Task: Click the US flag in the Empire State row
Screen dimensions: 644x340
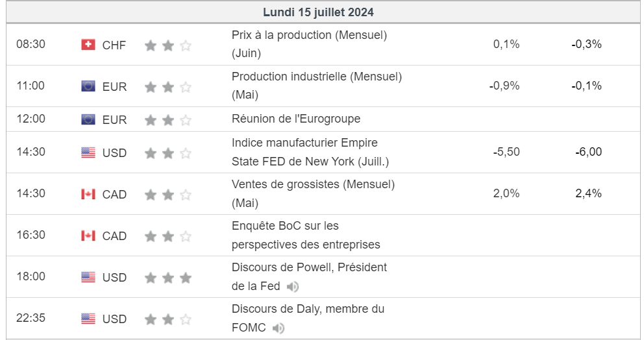Action: 88,152
